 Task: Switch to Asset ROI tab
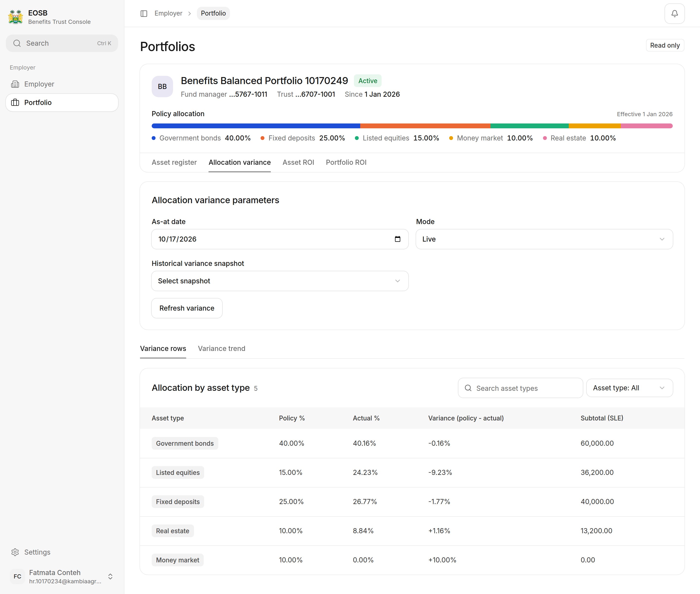[x=298, y=162]
